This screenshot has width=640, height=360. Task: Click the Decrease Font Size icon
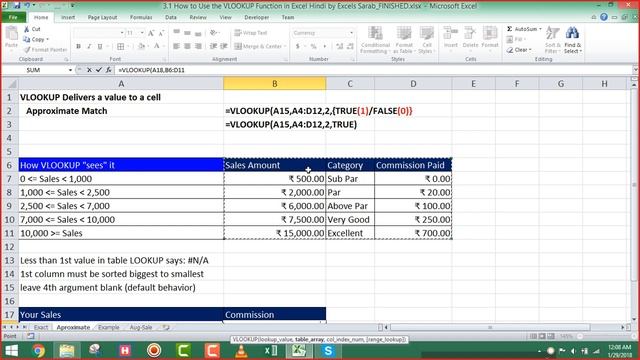[x=162, y=33]
